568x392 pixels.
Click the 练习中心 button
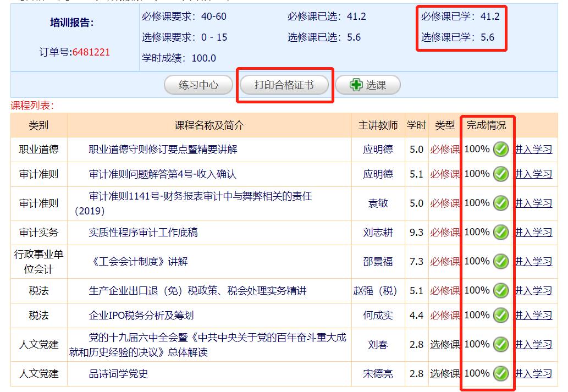[x=198, y=85]
